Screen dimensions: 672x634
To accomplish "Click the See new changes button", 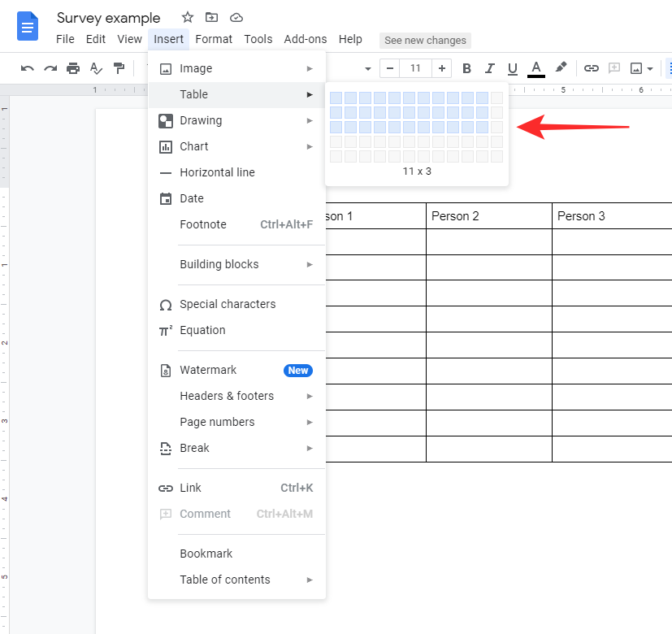I will coord(425,41).
